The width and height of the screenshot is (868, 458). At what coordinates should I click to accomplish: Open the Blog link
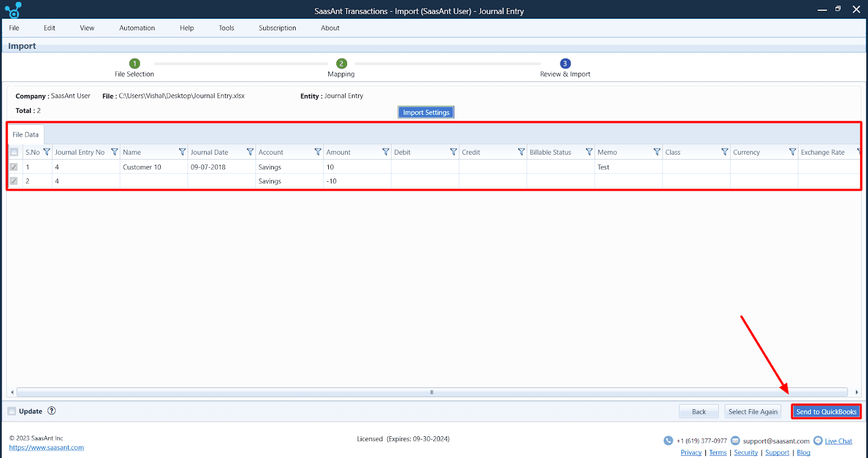click(803, 453)
